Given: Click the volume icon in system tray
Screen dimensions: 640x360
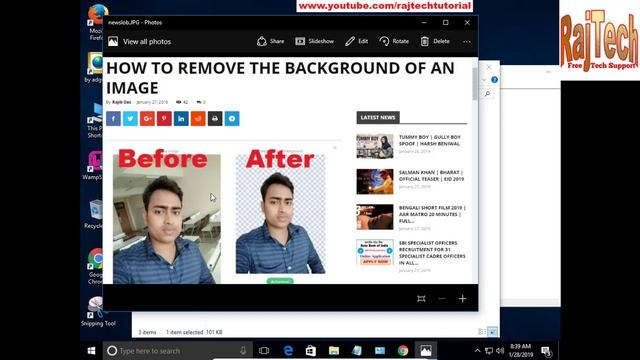Looking at the screenshot, I should coord(500,351).
